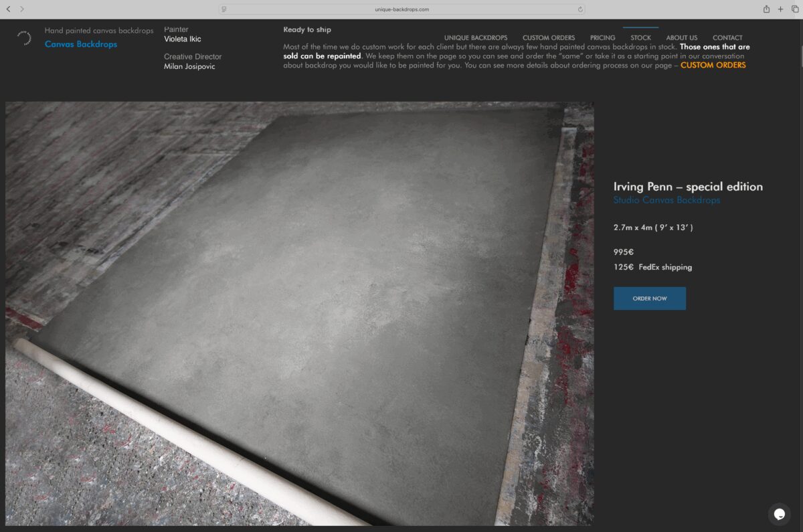Open the About Us page
The height and width of the screenshot is (532, 803).
click(681, 38)
